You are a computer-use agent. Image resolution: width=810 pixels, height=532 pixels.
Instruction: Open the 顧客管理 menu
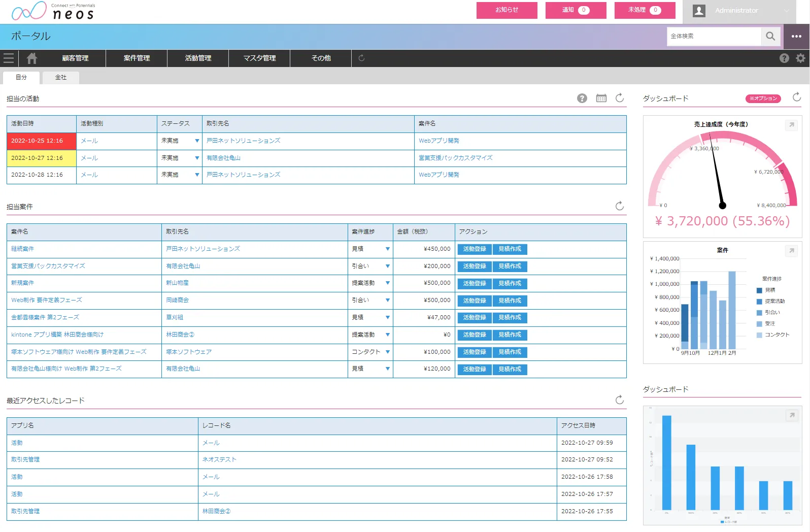(75, 58)
